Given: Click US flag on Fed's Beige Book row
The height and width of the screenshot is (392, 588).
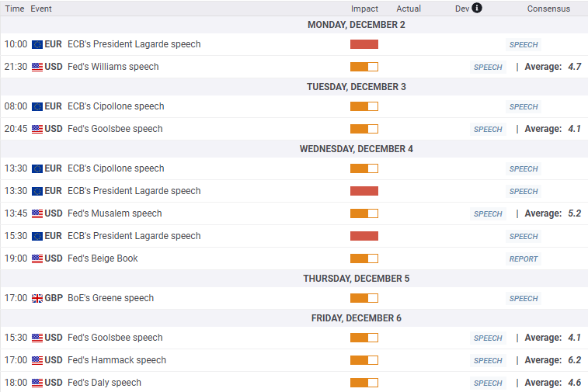Looking at the screenshot, I should click(37, 259).
